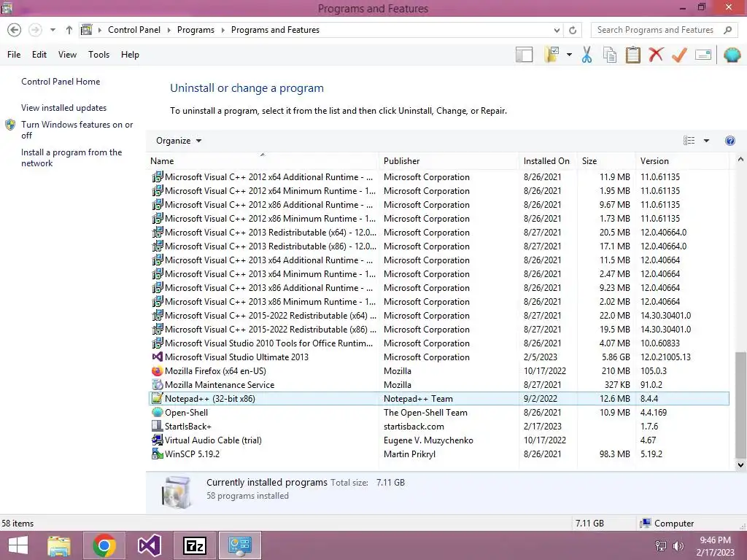Open the Tools menu
This screenshot has width=747, height=560.
point(98,55)
